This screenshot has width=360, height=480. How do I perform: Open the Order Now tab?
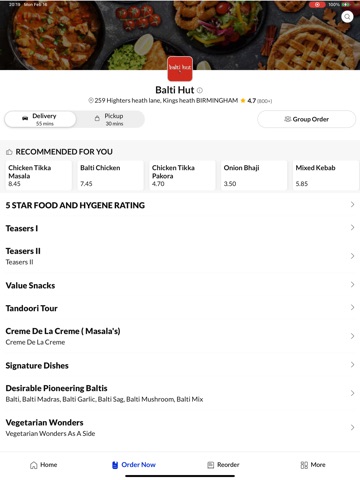(x=134, y=465)
